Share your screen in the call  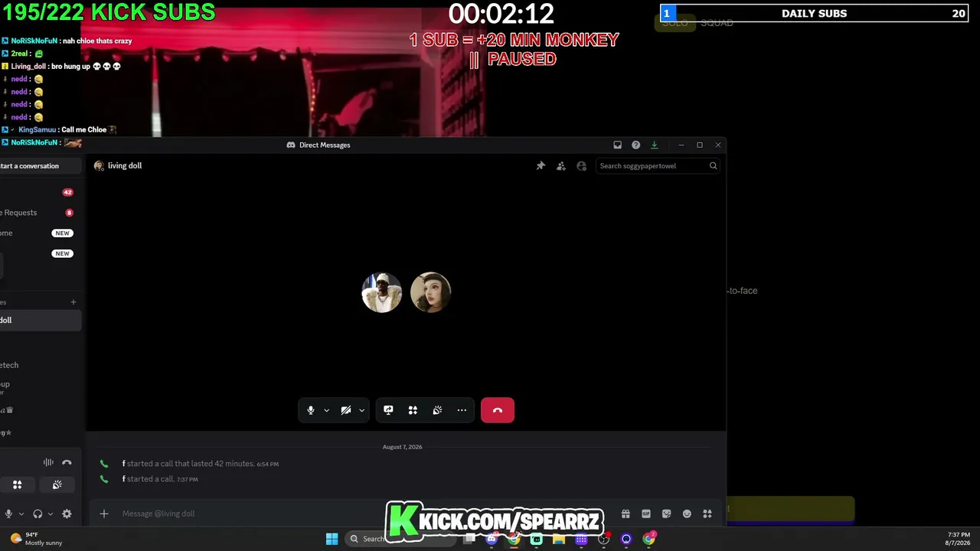click(x=388, y=410)
